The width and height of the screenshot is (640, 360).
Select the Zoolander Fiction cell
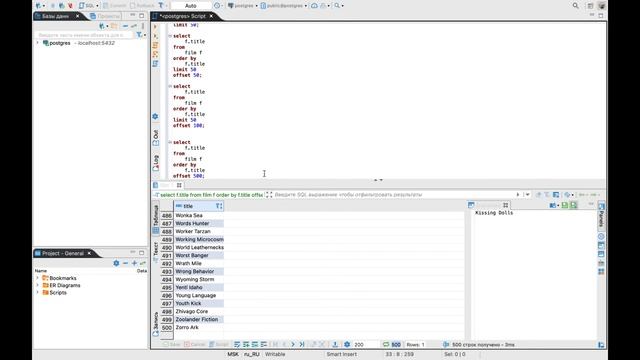tap(199, 319)
